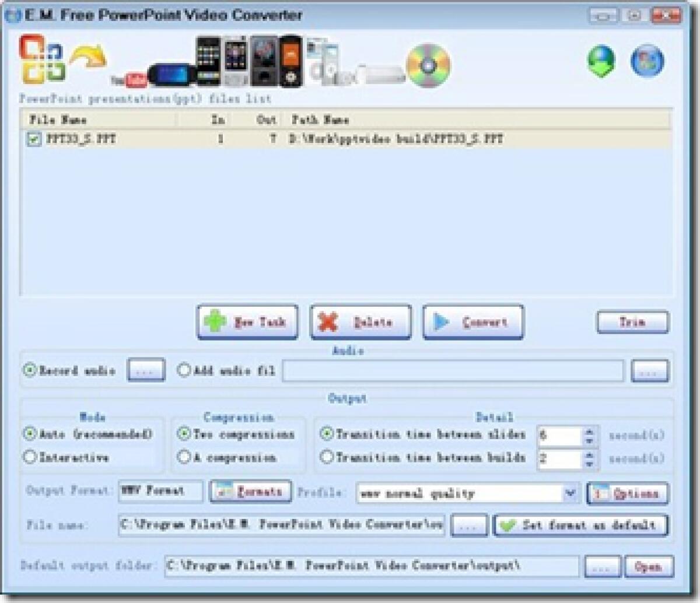Increase transition time between slides stepper

(590, 430)
